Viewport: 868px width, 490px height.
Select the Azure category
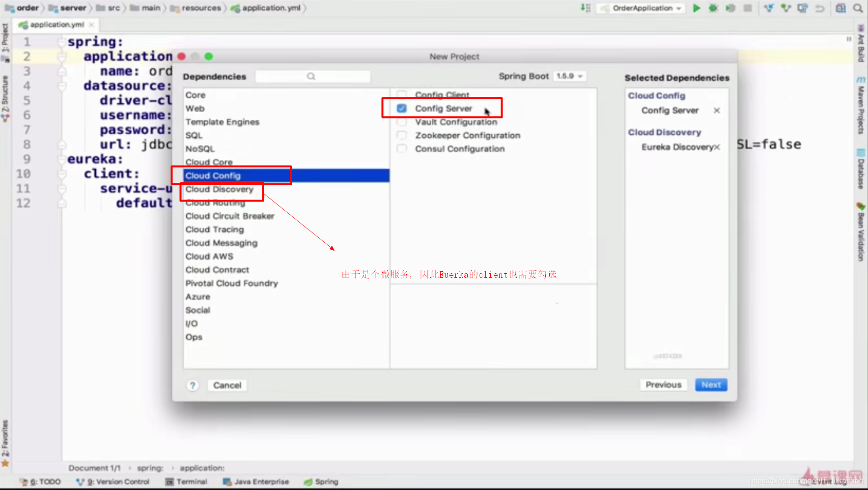coord(286,297)
